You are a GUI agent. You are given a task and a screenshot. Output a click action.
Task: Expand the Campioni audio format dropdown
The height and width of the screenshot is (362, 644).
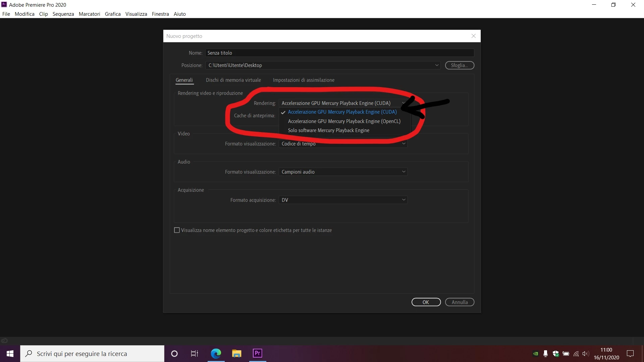click(x=343, y=172)
